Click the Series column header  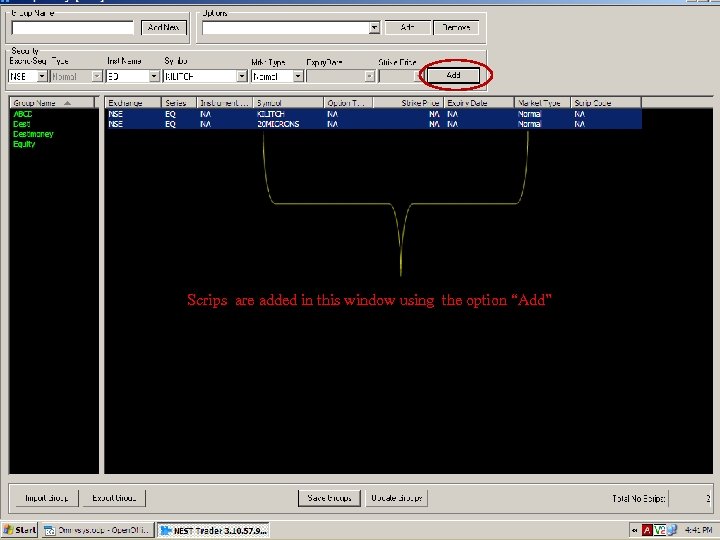(x=179, y=103)
